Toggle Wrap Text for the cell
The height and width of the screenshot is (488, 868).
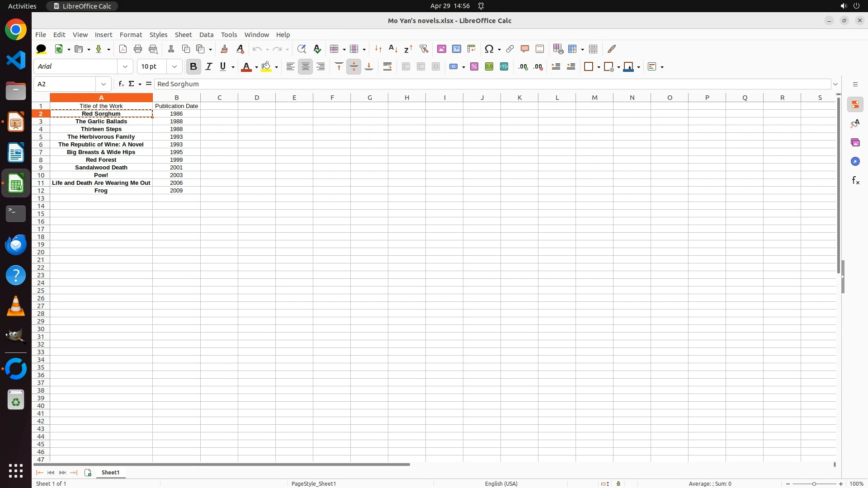(x=387, y=67)
